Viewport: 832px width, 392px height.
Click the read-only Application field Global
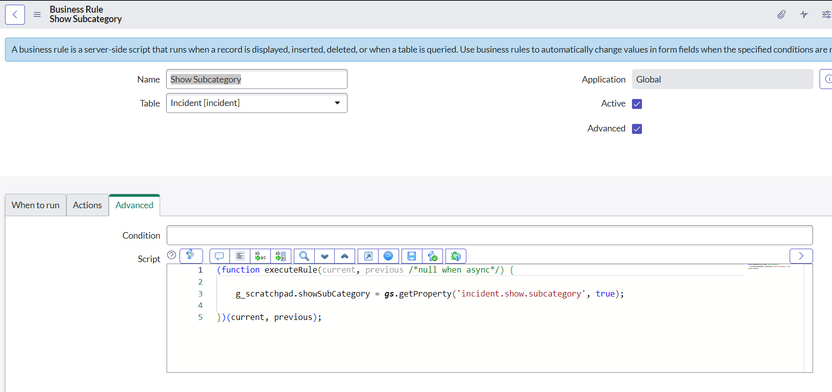click(x=722, y=79)
